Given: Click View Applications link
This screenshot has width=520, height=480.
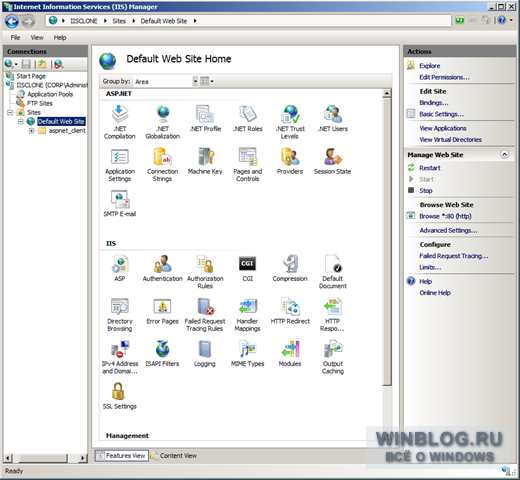Looking at the screenshot, I should 443,128.
